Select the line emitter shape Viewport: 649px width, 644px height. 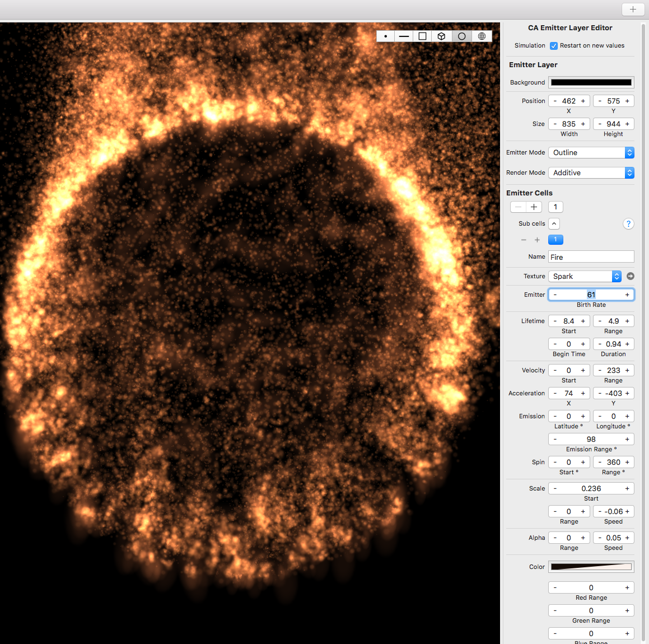pos(404,36)
